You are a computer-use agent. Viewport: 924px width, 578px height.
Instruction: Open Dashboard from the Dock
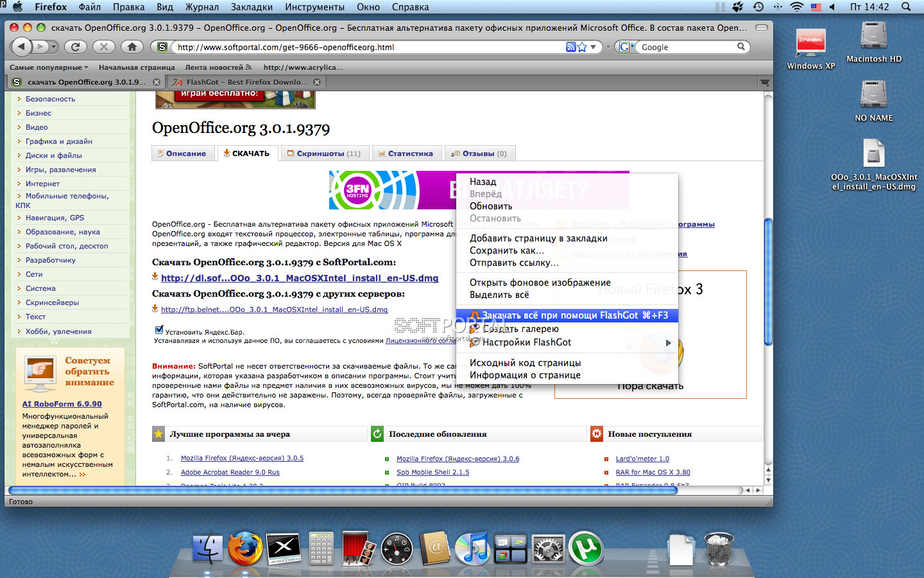pyautogui.click(x=397, y=550)
